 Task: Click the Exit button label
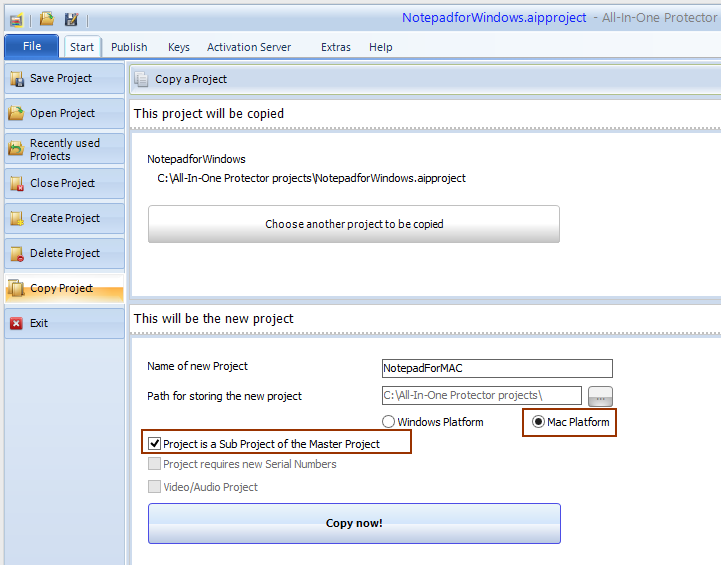39,323
